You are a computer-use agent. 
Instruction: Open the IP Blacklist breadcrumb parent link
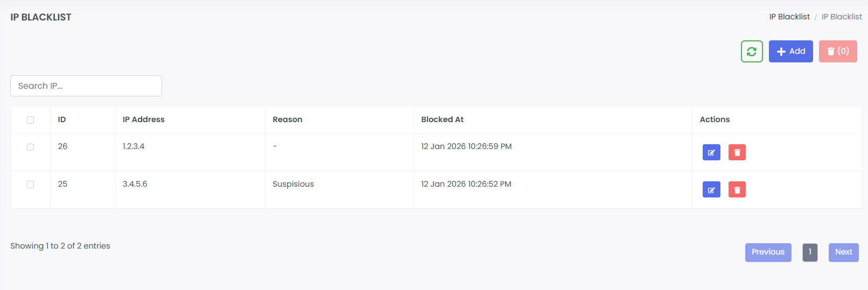[789, 17]
